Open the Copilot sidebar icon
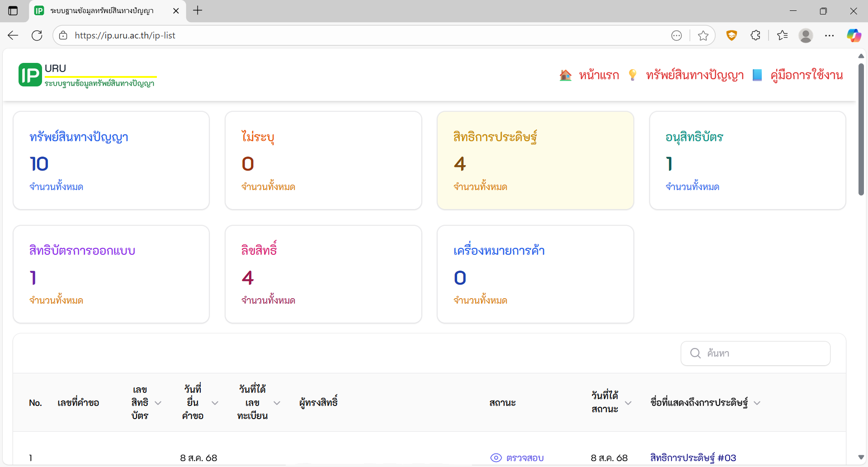868x467 pixels. pos(854,35)
